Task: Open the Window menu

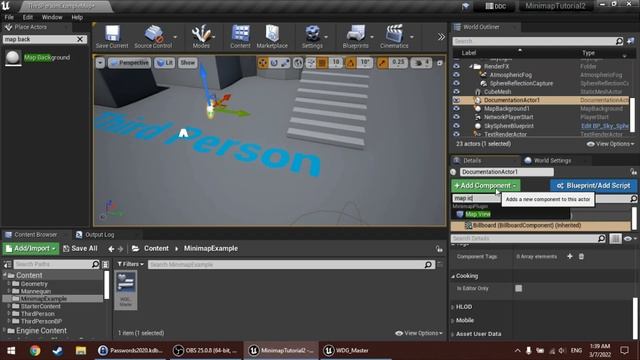Action: [x=52, y=17]
